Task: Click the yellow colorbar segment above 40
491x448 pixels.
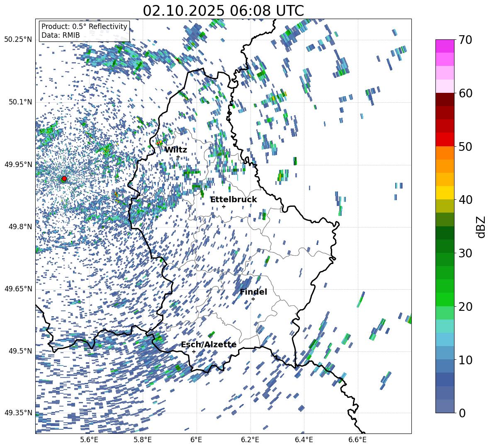Action: click(445, 193)
